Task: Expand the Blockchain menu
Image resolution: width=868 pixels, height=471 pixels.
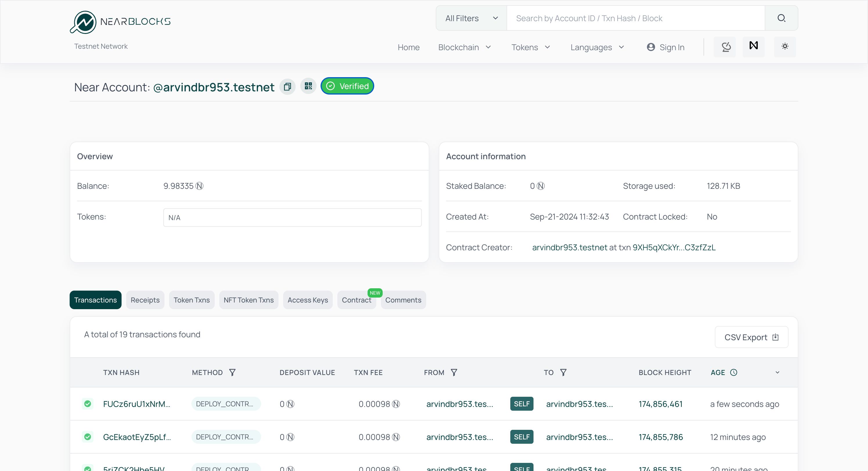Action: 464,48
